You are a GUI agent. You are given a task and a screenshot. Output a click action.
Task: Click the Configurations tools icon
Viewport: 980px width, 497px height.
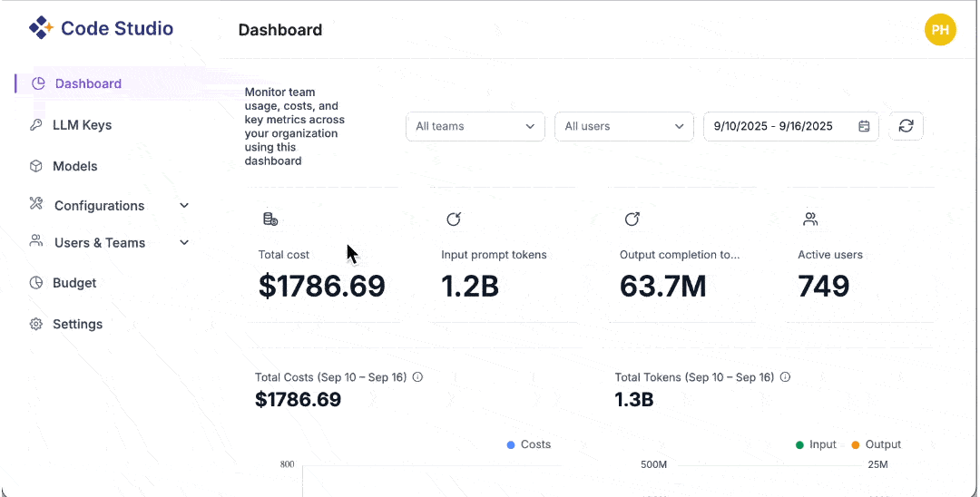point(35,203)
